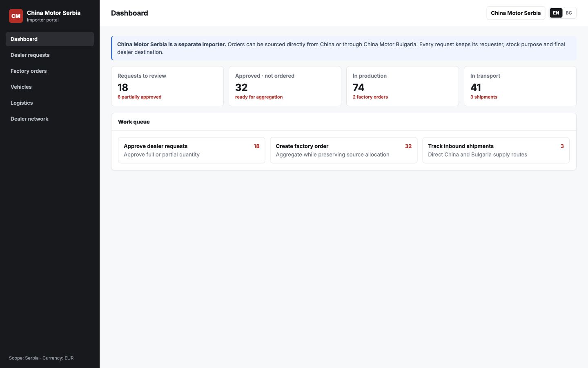Viewport: 588px width, 368px height.
Task: Switch language to EN
Action: [556, 13]
